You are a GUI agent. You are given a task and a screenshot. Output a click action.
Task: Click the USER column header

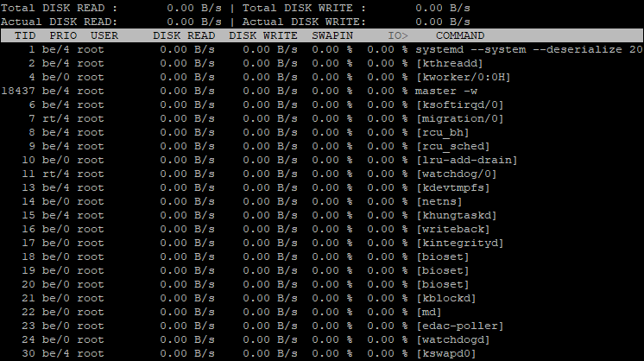(104, 35)
